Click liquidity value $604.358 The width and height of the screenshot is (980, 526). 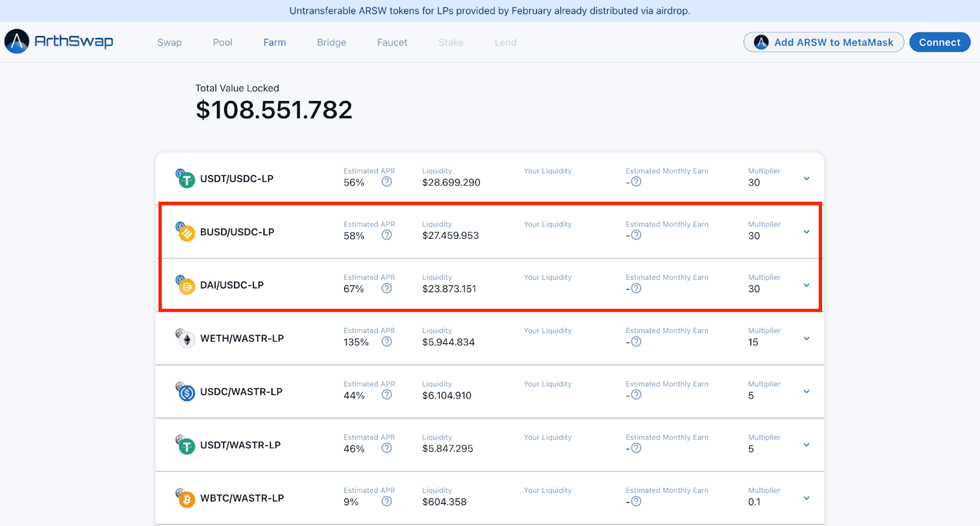445,502
